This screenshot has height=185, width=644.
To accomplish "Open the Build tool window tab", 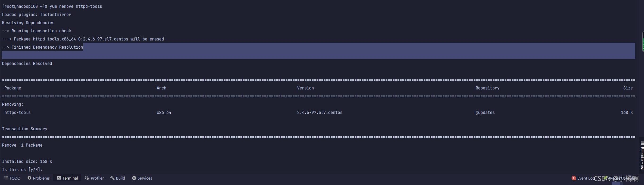I will click(x=118, y=178).
